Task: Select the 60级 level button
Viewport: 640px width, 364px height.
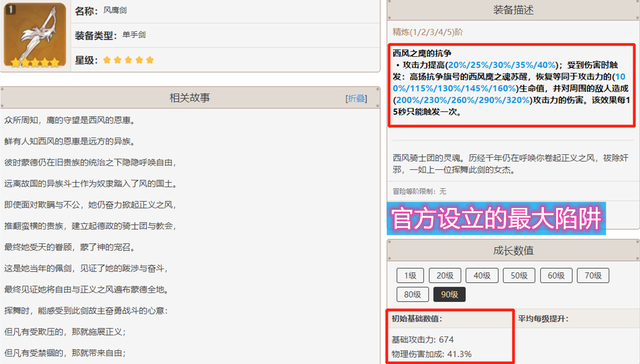Action: (556, 275)
